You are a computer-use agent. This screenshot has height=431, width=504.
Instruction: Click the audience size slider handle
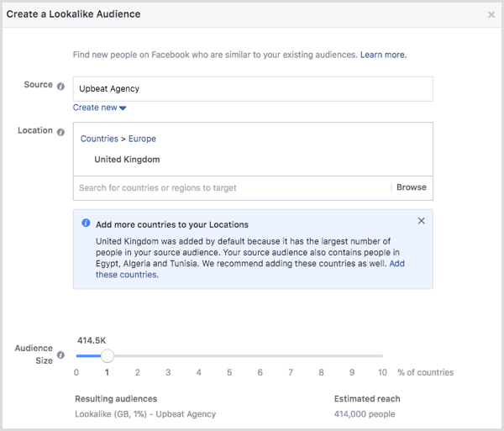coord(107,355)
